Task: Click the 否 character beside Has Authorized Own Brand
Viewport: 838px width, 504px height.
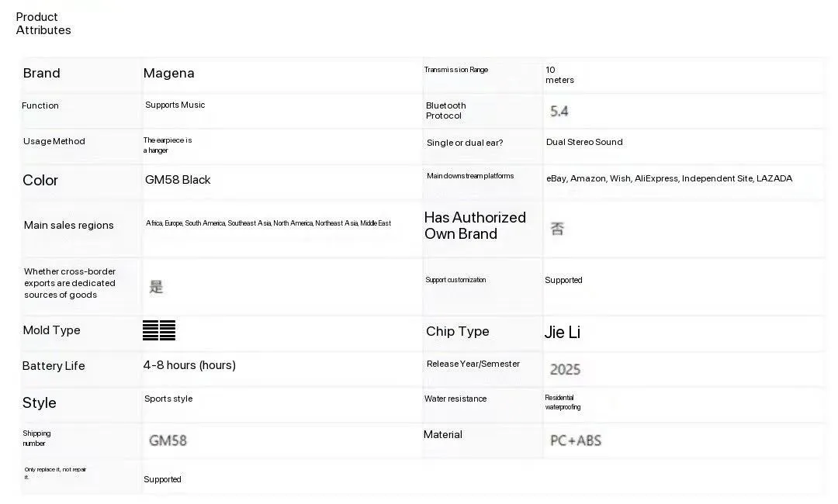Action: (x=557, y=229)
